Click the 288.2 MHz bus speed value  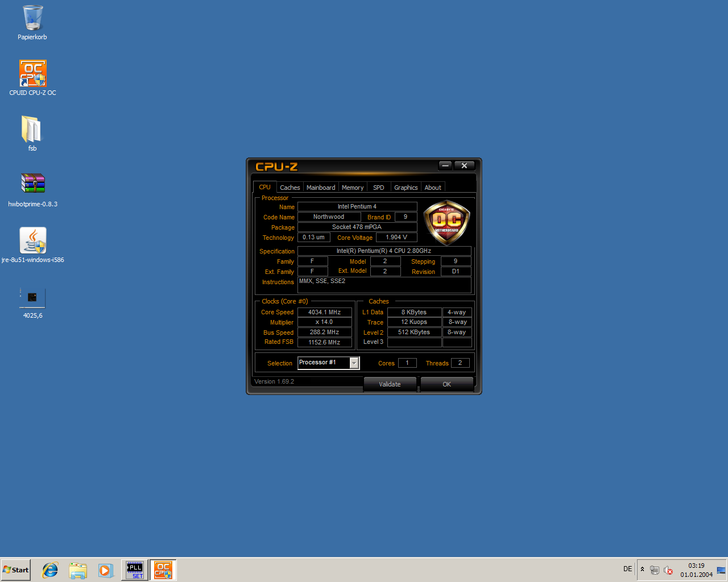(324, 332)
